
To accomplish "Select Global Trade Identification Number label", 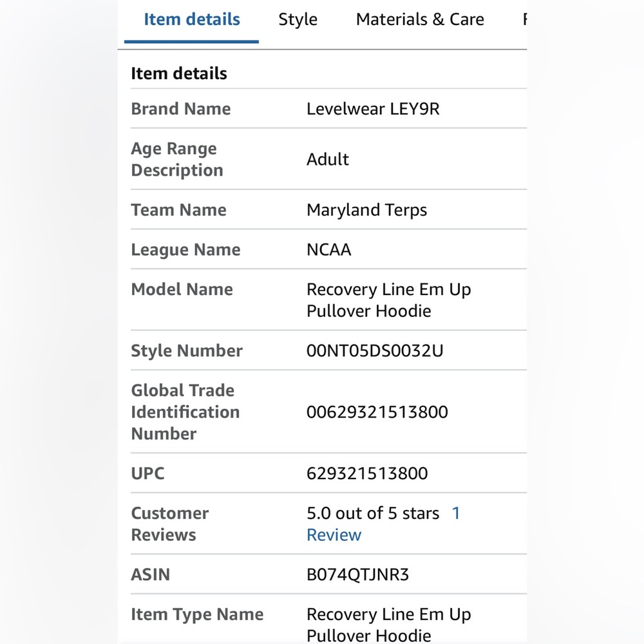I will [185, 412].
